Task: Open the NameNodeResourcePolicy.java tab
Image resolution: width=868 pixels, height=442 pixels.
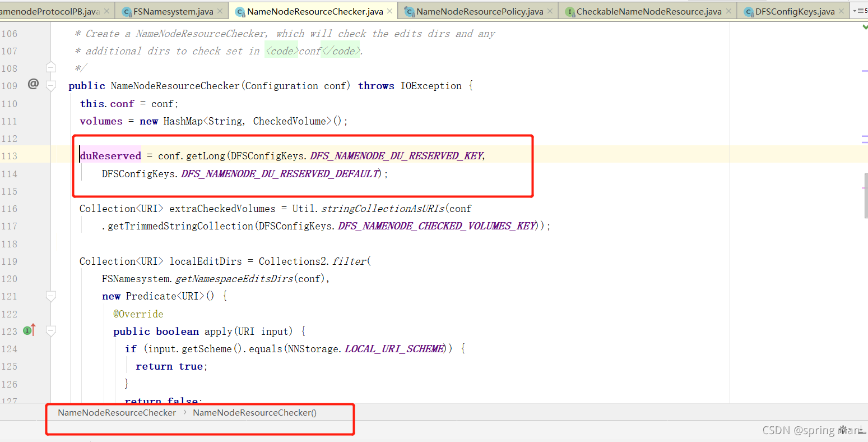Action: click(480, 11)
